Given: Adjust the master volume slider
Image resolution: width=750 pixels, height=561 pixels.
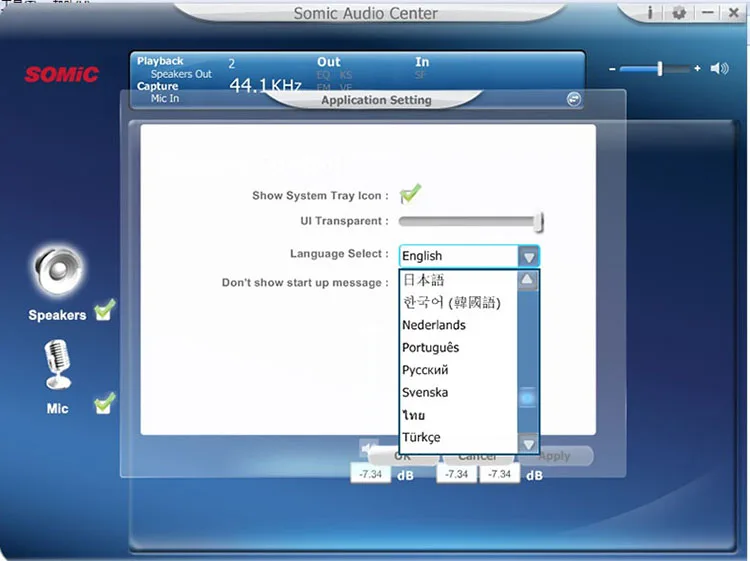Looking at the screenshot, I should (660, 68).
